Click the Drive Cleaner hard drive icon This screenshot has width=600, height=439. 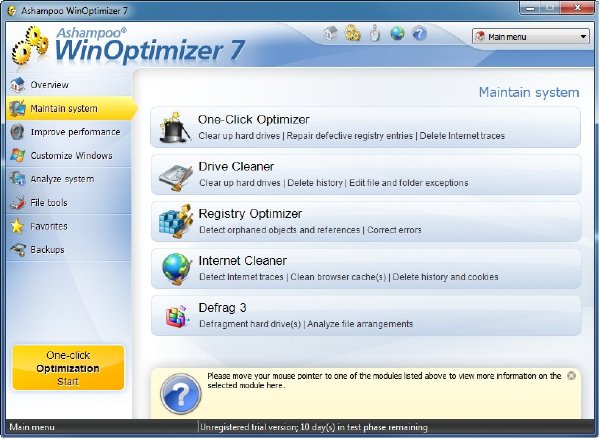(x=176, y=178)
